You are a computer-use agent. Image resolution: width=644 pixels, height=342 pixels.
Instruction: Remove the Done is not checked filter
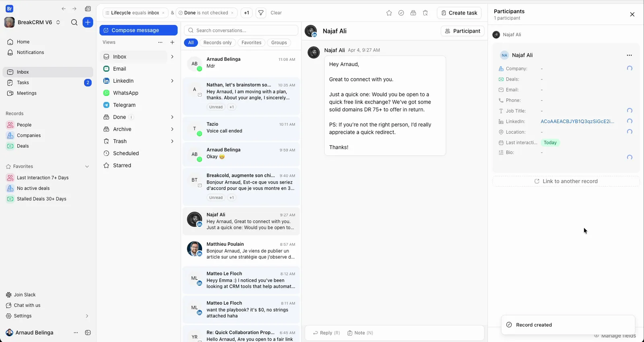click(x=232, y=13)
